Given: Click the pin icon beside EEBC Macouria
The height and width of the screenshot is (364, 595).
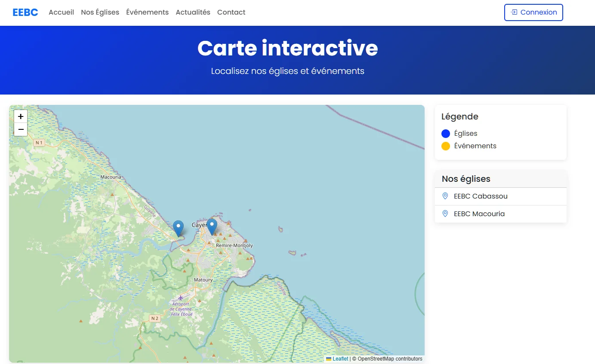Looking at the screenshot, I should tap(445, 214).
